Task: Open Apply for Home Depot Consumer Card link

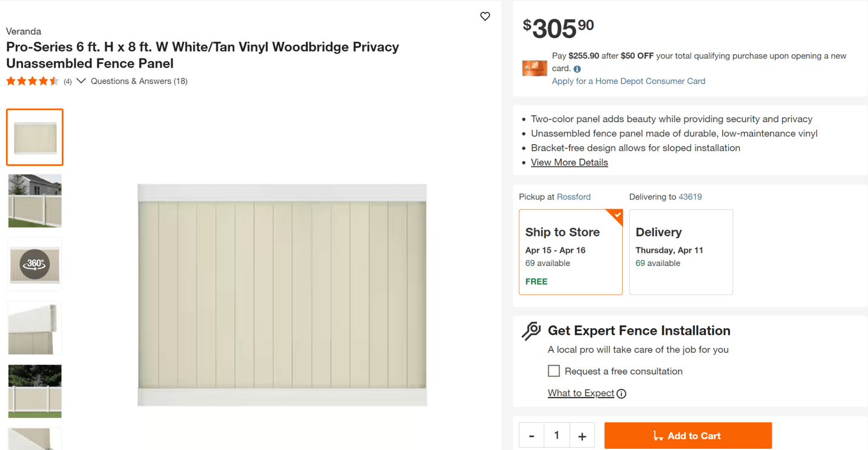Action: tap(628, 81)
